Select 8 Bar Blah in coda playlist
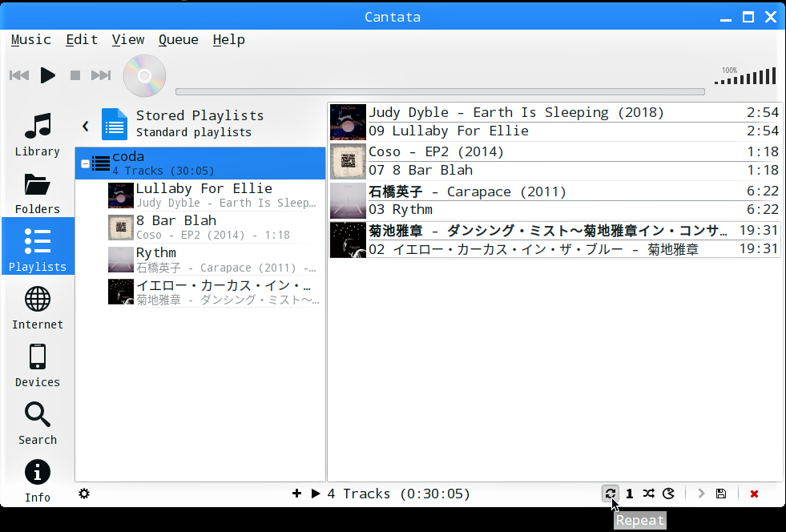The width and height of the screenshot is (786, 532). pos(216,227)
